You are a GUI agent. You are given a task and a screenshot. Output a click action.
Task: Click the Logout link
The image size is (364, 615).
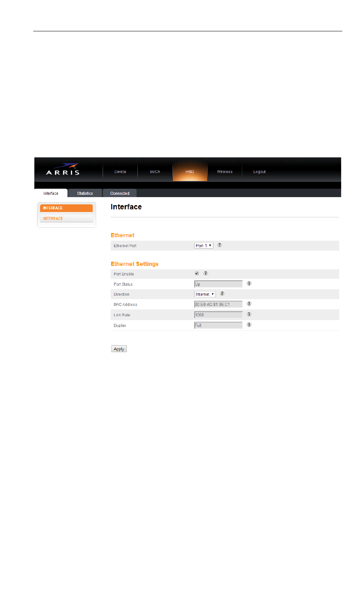point(259,172)
